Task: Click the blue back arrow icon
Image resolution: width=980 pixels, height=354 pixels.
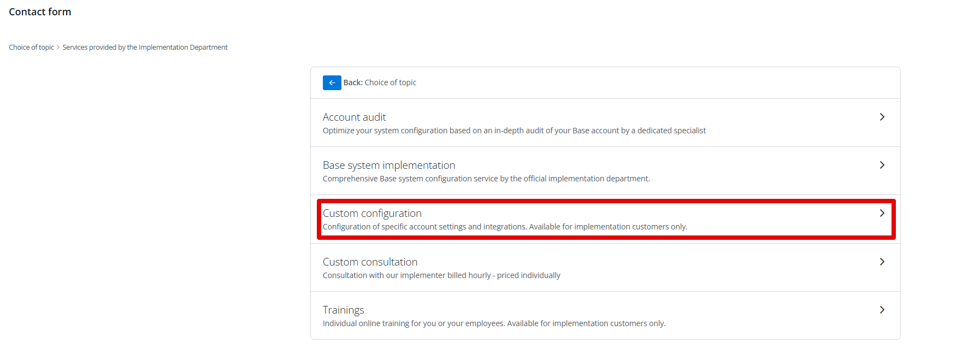Action: click(332, 82)
